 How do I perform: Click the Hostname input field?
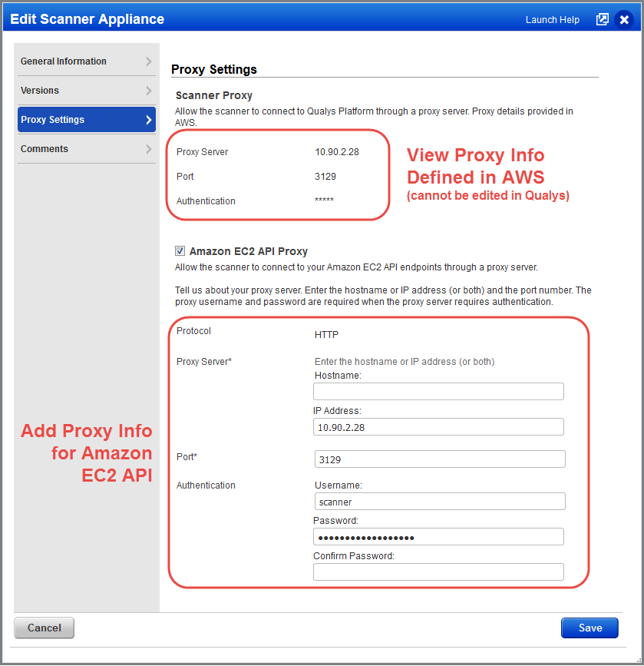(438, 391)
